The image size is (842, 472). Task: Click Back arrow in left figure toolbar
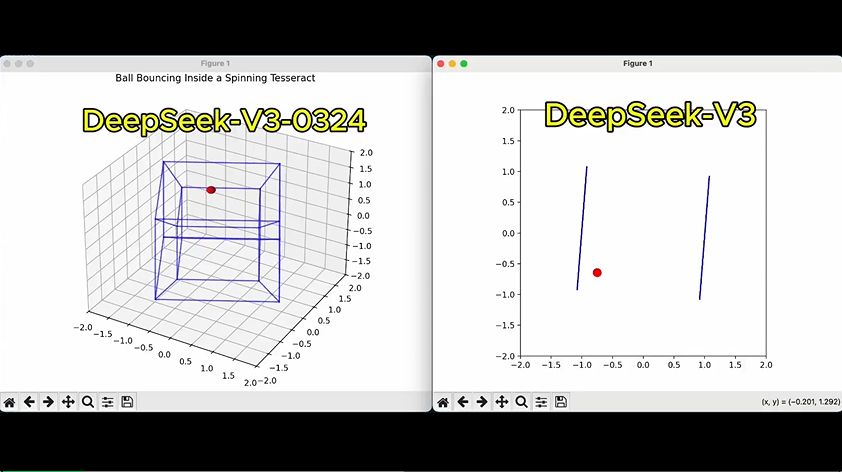coord(29,402)
